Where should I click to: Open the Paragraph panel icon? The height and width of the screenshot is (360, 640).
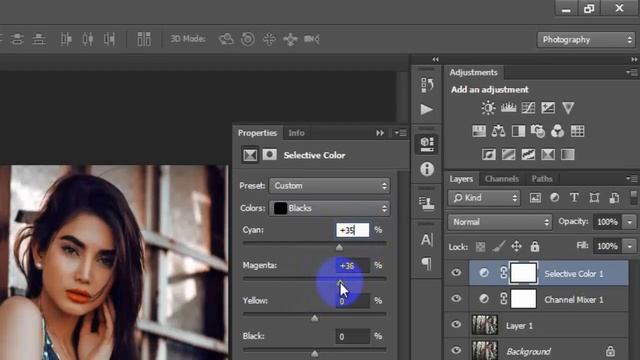(x=427, y=263)
